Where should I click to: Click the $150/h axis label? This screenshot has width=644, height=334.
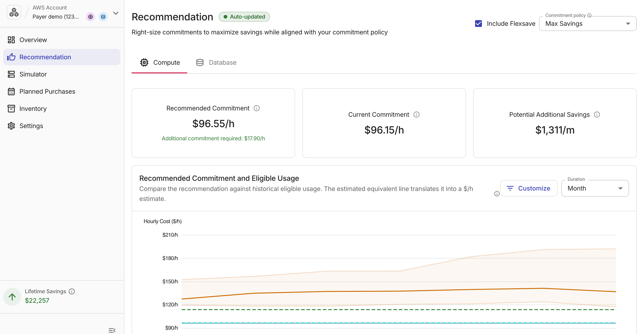[x=170, y=281]
